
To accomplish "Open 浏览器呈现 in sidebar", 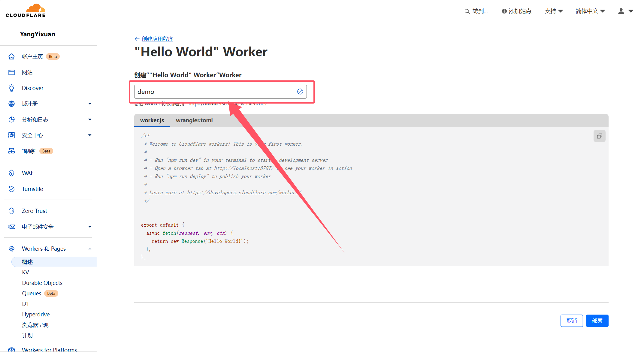I will [x=35, y=325].
